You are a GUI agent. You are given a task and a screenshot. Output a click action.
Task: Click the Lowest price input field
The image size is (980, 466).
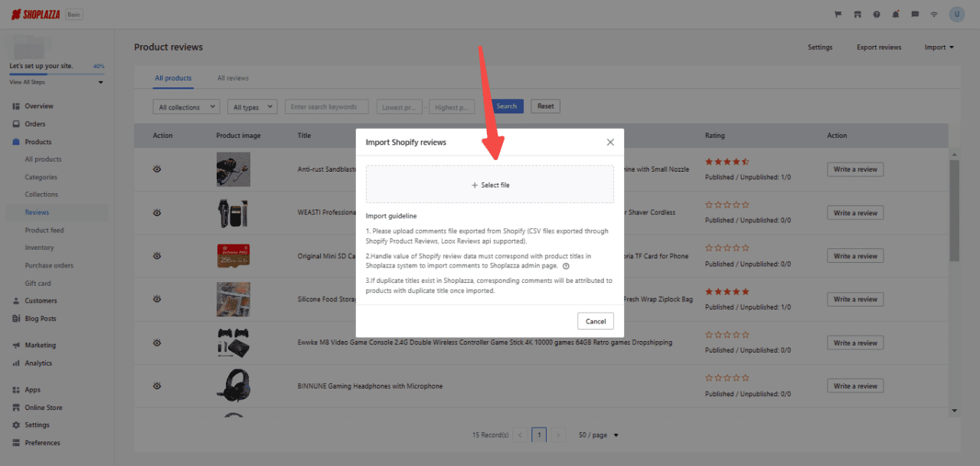[x=401, y=107]
